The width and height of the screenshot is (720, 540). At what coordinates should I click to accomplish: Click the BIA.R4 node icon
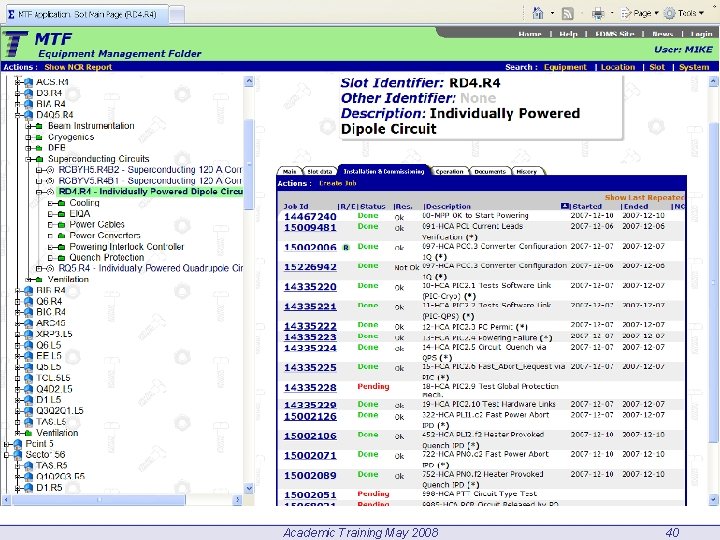coord(28,104)
